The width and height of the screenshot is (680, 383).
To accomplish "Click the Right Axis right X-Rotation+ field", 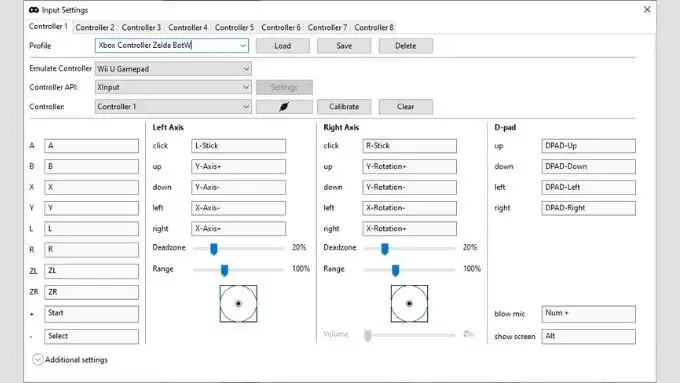I will 409,229.
